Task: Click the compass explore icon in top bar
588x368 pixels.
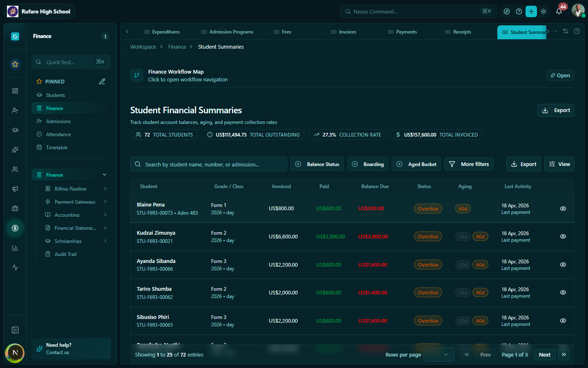Action: pyautogui.click(x=507, y=11)
